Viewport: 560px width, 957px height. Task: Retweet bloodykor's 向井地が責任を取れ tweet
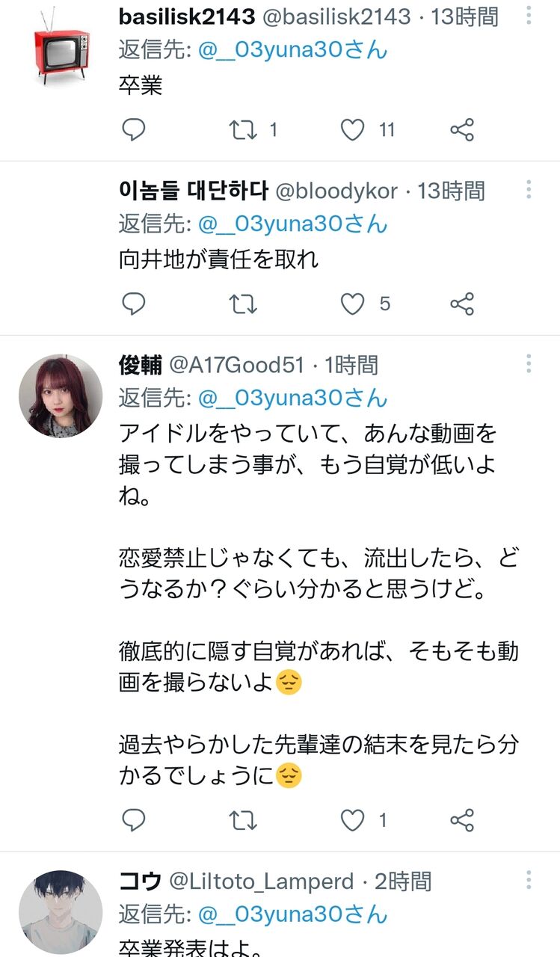[x=243, y=304]
